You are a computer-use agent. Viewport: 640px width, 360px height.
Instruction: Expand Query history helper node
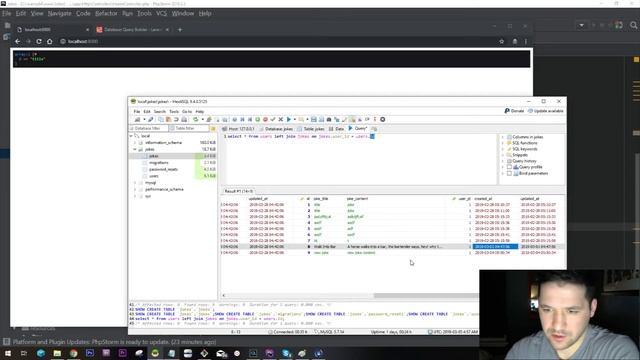(503, 161)
